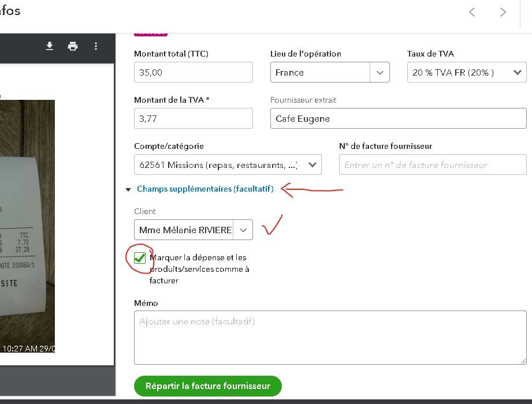Click the Montant total (TTC) field
The width and height of the screenshot is (532, 404).
[193, 72]
